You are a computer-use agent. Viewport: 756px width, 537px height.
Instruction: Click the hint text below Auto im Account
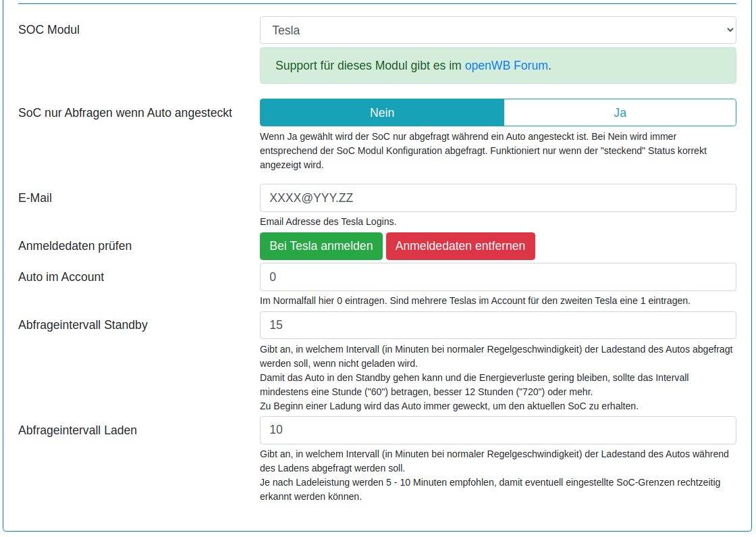tap(475, 301)
